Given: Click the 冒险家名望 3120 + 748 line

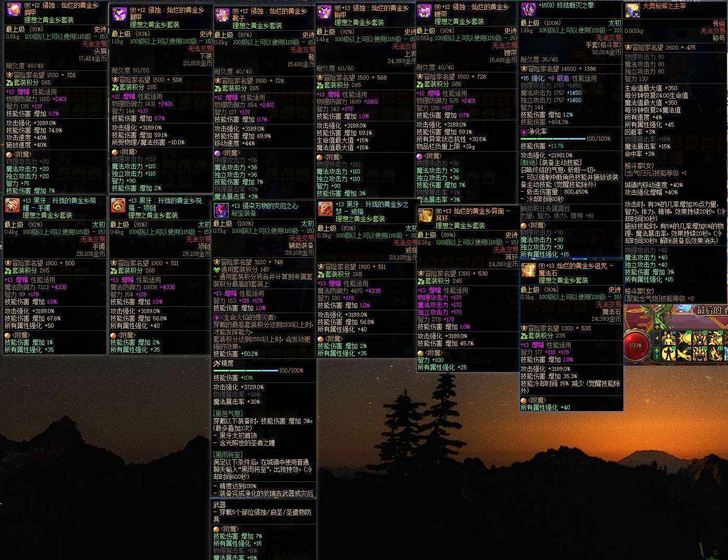Looking at the screenshot, I should point(248,262).
